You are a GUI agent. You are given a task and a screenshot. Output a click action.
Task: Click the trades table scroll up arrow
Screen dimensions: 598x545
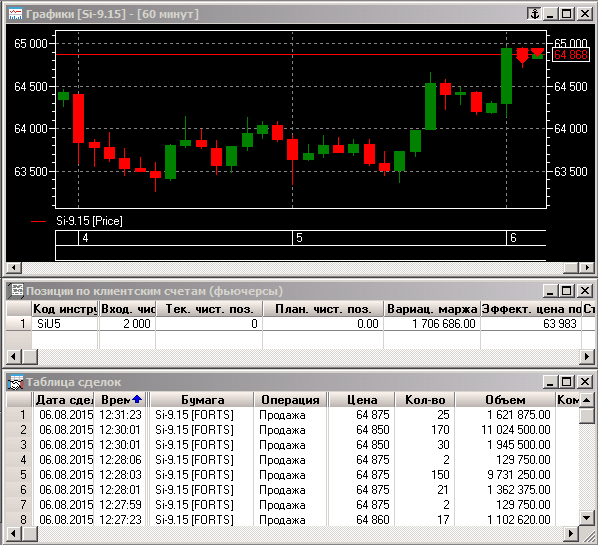[x=587, y=400]
